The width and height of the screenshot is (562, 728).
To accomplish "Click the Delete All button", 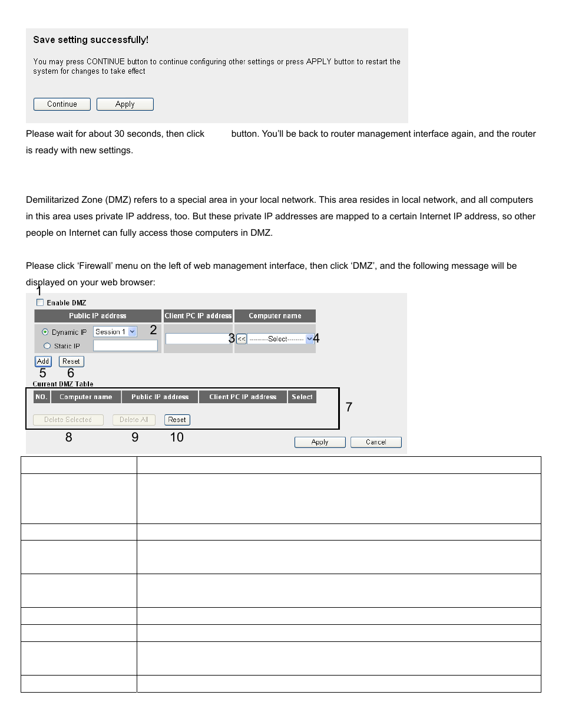I will (134, 420).
